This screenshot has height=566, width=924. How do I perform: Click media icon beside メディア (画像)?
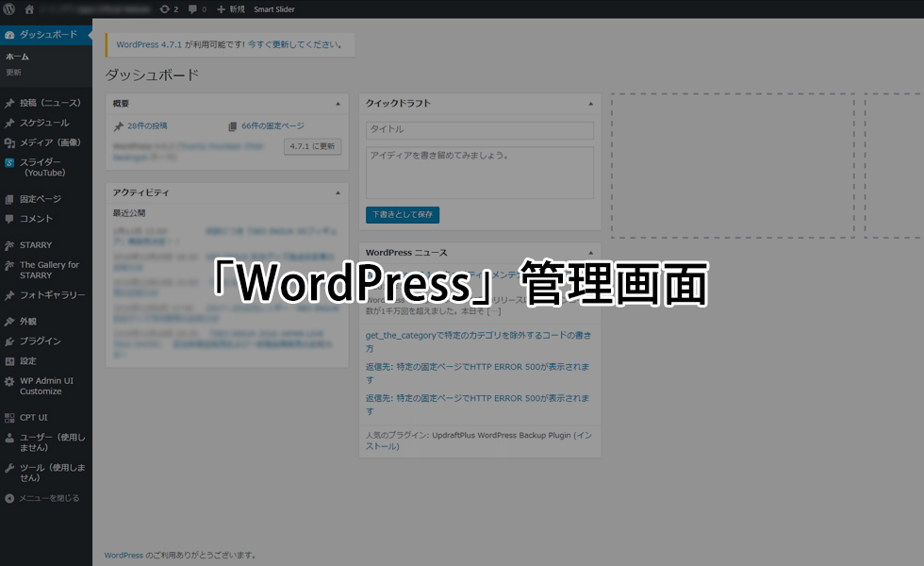(x=9, y=142)
